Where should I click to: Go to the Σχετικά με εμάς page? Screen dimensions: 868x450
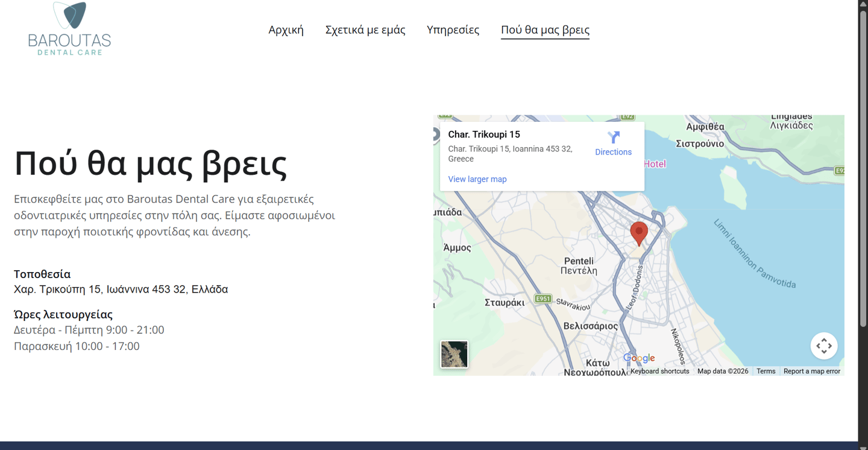365,30
